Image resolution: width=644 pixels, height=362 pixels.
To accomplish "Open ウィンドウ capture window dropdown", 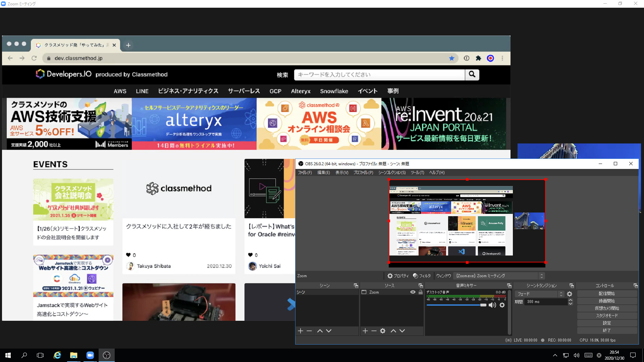I will [499, 276].
